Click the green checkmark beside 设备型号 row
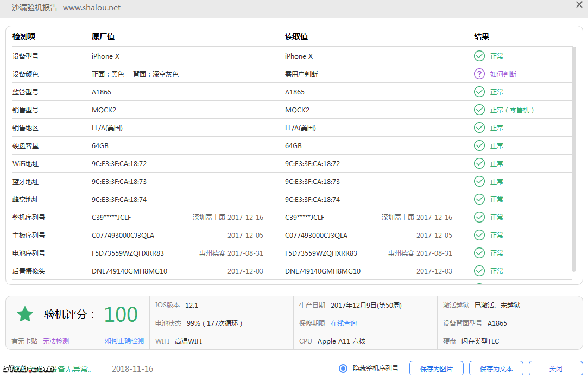This screenshot has height=375, width=588. click(x=479, y=56)
